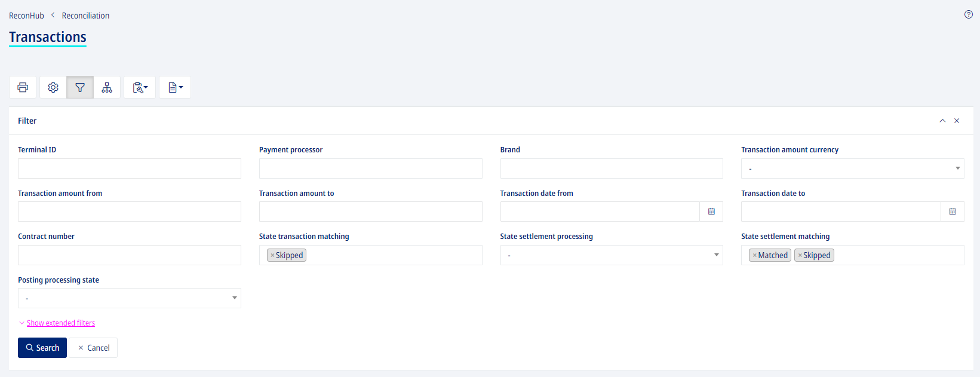Open State settlement processing dropdown

(x=612, y=255)
